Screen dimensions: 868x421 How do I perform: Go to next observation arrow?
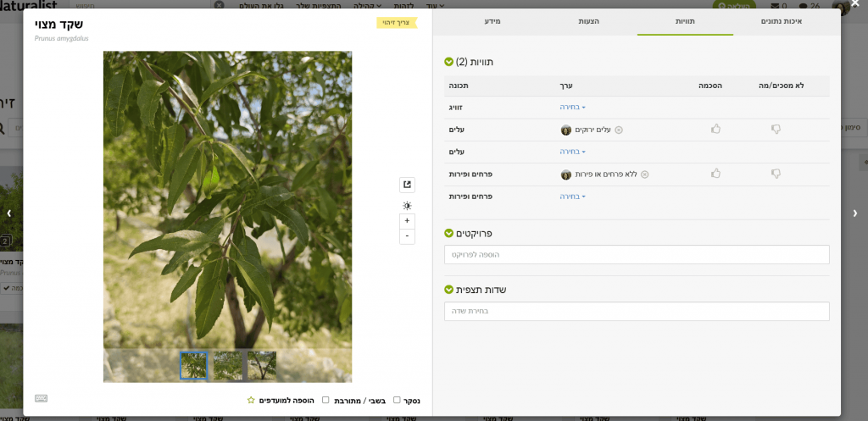pos(8,213)
